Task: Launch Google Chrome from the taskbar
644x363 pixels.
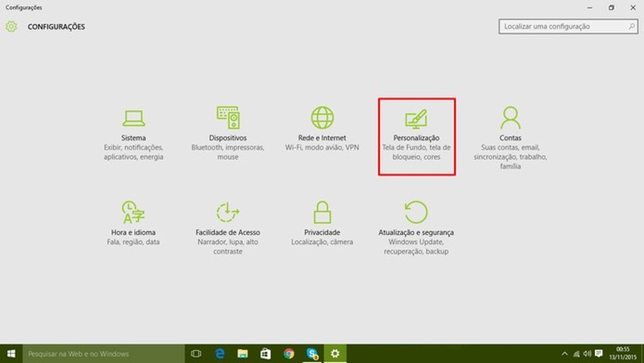Action: point(289,354)
